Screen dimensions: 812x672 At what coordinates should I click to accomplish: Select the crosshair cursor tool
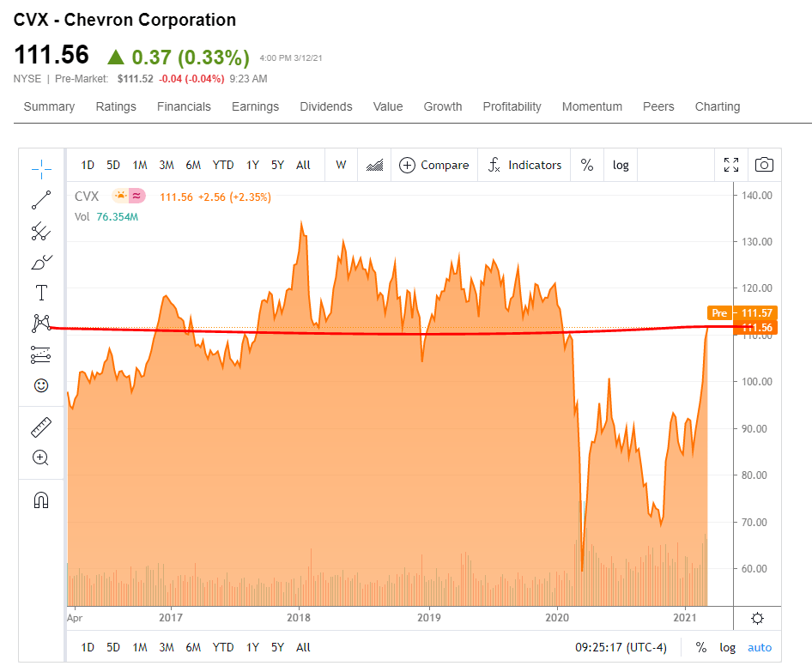(x=41, y=169)
